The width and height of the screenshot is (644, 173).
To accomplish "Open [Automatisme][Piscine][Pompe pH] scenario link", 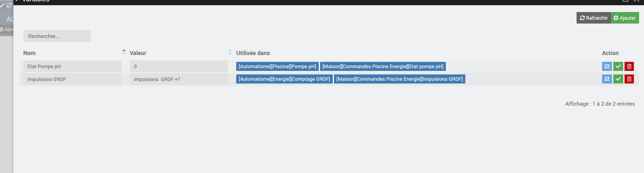I will [277, 66].
